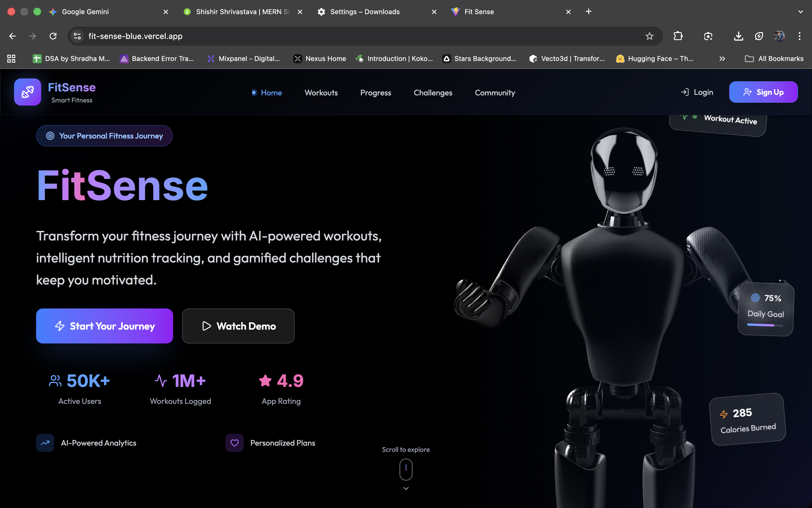Bookmark this page with the star icon
This screenshot has height=508, width=812.
pyautogui.click(x=650, y=36)
